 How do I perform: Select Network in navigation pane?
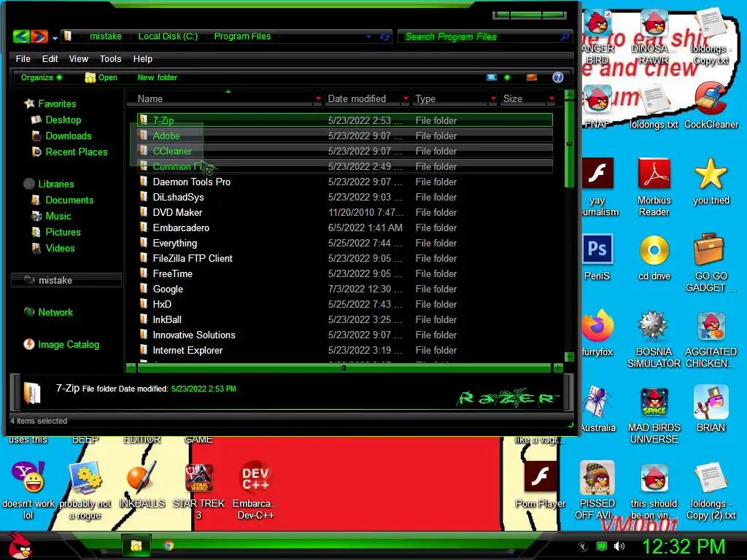(55, 312)
